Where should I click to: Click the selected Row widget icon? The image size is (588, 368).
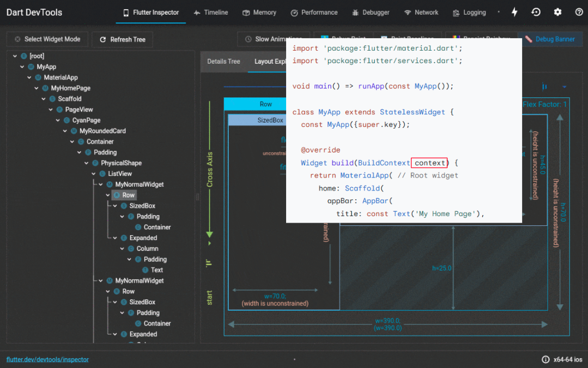(x=117, y=195)
